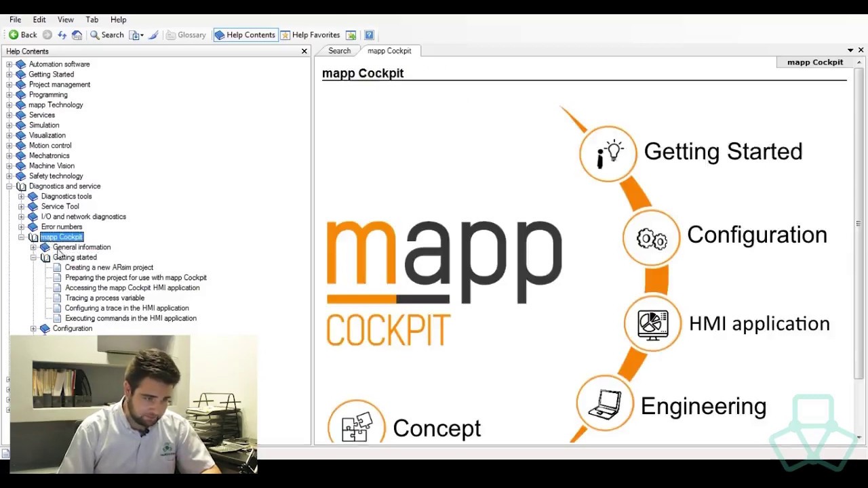This screenshot has height=488, width=868.
Task: Open the Configuration link in diagram
Action: coord(757,235)
